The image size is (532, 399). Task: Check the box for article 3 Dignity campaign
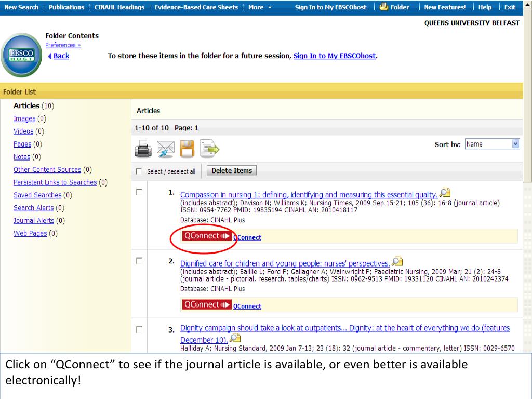139,329
